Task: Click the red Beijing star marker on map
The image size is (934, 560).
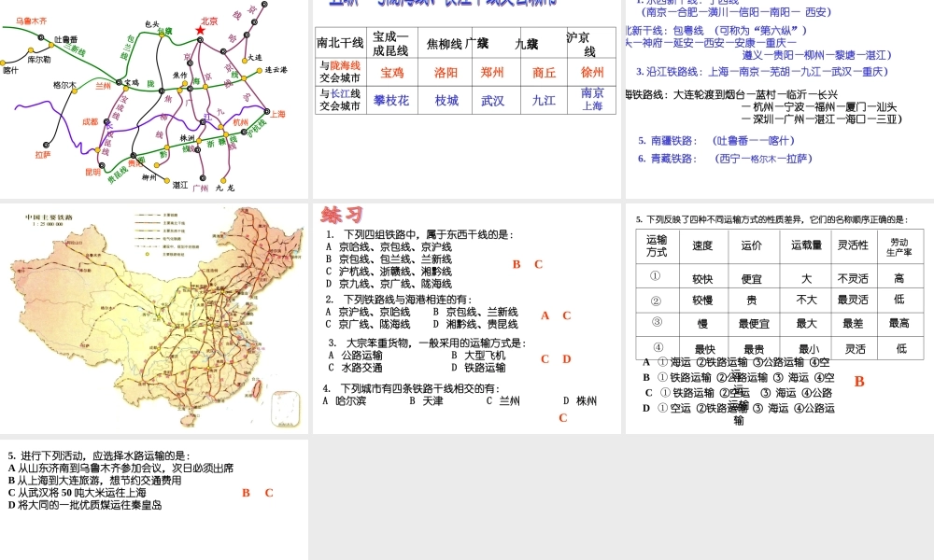Action: pyautogui.click(x=200, y=31)
